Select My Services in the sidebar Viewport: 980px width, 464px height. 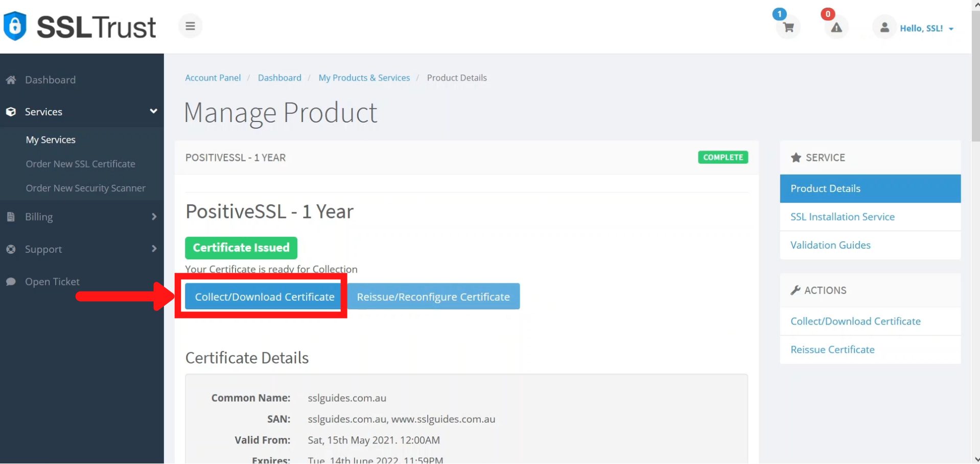tap(50, 139)
